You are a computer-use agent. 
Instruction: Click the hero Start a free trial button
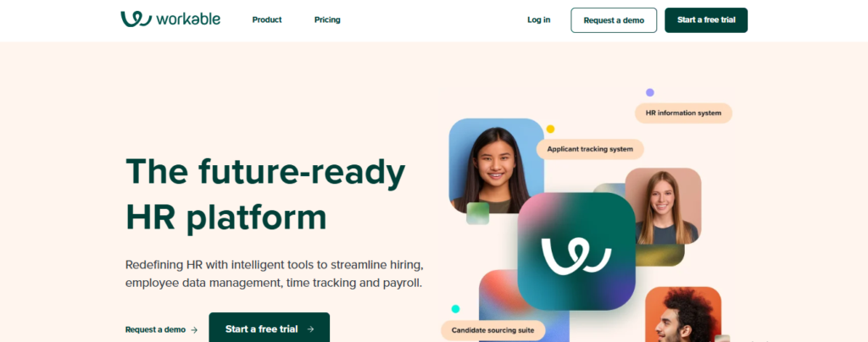pos(269,328)
